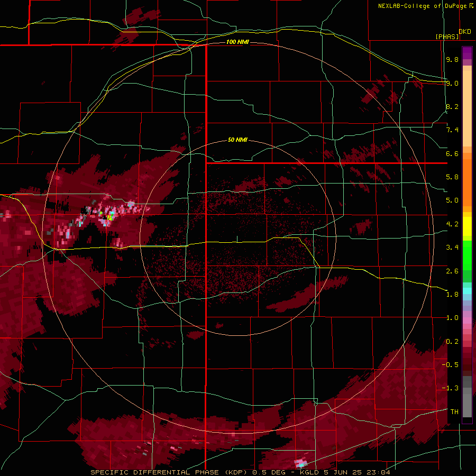The image size is (476, 476).
Task: Click the (KDP) text in the caption
Action: pos(236,472)
